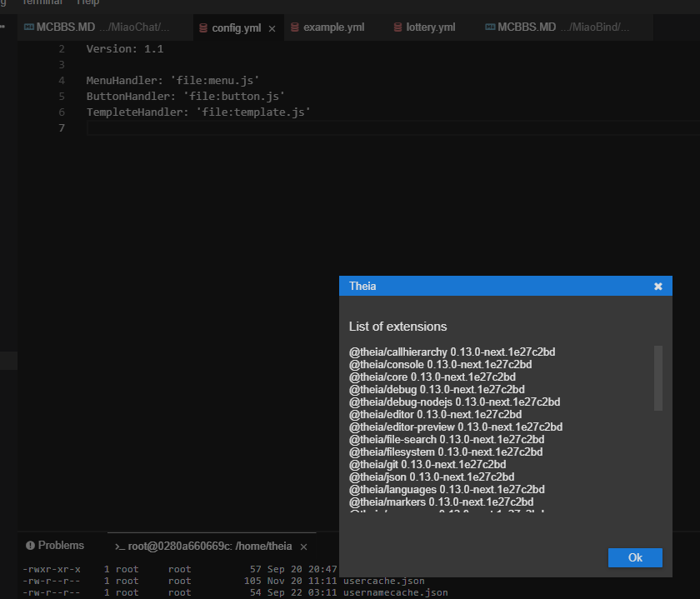The image size is (700, 599).
Task: Select the root@0280a660669c terminal tab
Action: coord(207,547)
